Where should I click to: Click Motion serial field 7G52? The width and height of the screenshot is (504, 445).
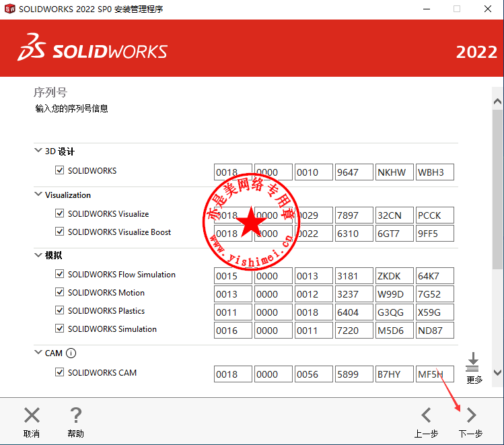tap(435, 294)
